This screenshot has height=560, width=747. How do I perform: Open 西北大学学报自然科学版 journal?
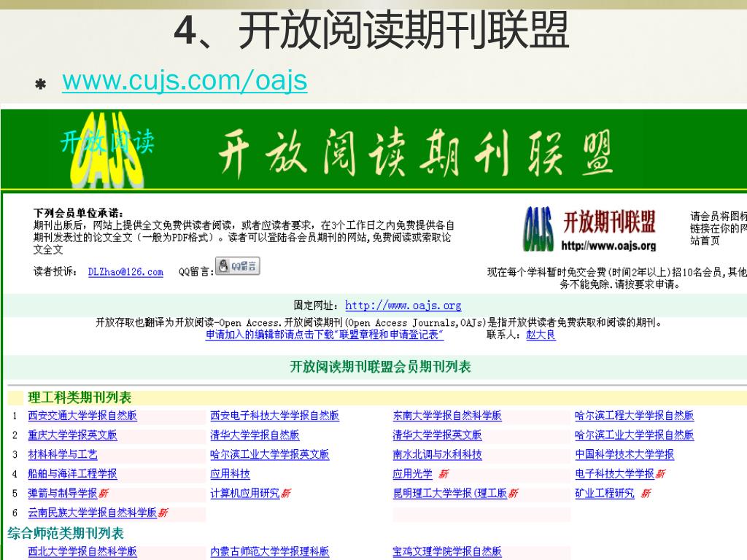pyautogui.click(x=82, y=552)
